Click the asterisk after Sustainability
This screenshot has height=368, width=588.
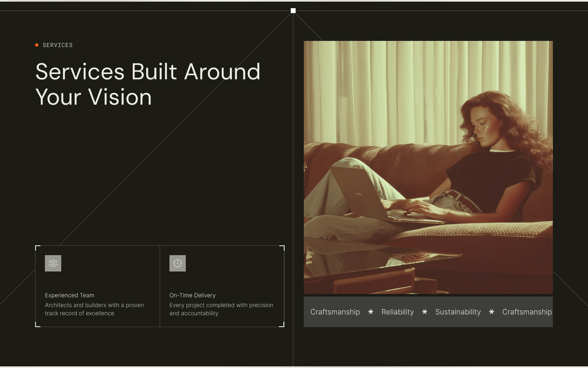pos(492,312)
